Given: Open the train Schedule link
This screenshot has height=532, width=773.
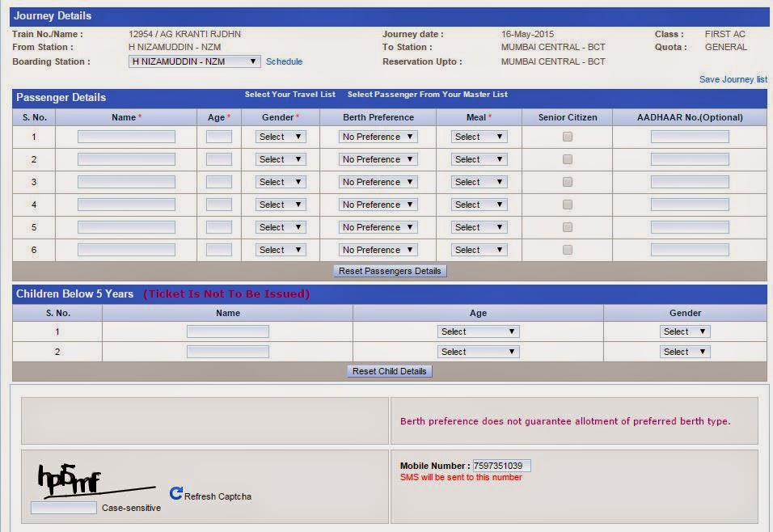Looking at the screenshot, I should click(x=284, y=61).
